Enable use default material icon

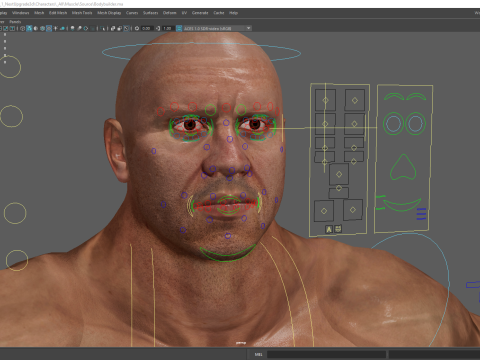click(x=36, y=28)
